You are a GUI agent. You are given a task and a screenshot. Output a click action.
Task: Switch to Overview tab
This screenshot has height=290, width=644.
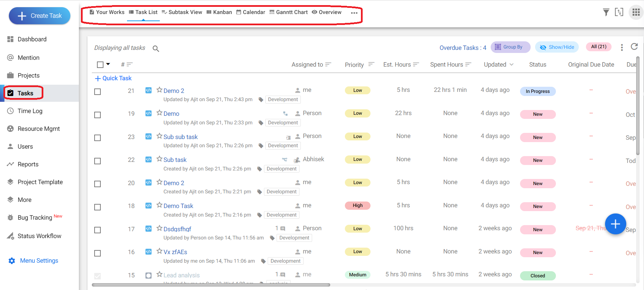coord(327,12)
